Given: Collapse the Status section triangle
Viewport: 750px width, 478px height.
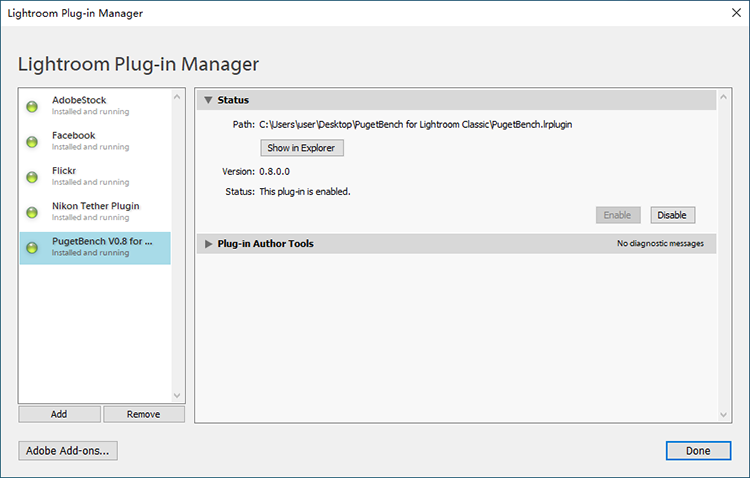Looking at the screenshot, I should (208, 100).
